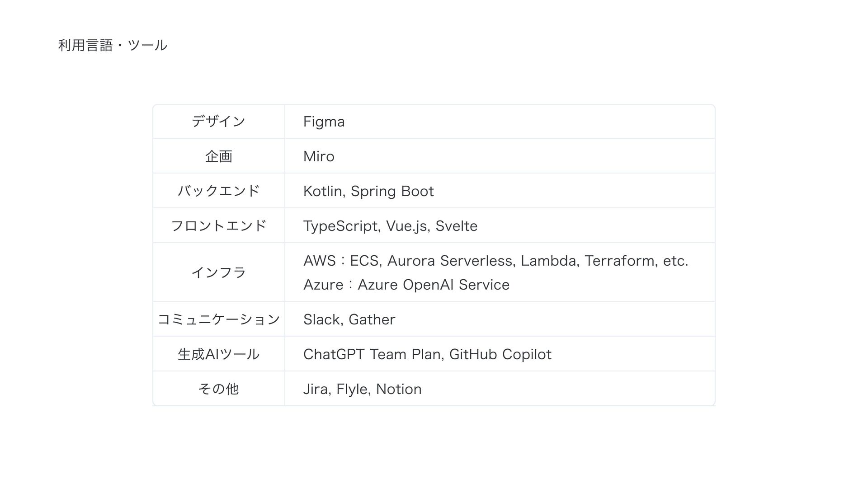Screen dimensions: 868x488
Task: Click the slide title 利用言語・ツール
Action: pos(113,45)
